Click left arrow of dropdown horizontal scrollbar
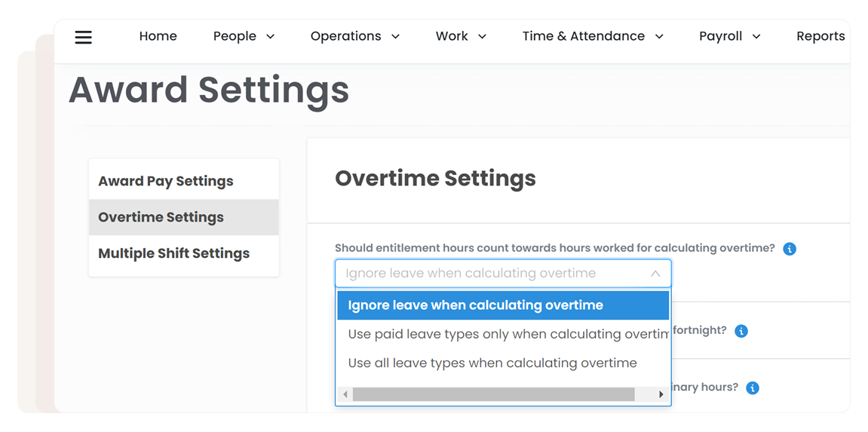Viewport: 868px width, 432px height. tap(345, 394)
